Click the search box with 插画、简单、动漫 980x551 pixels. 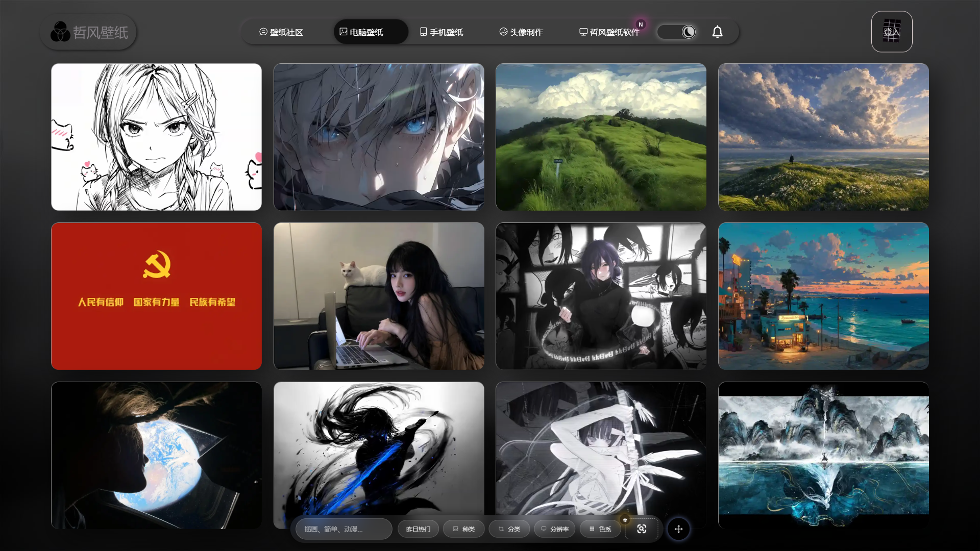pyautogui.click(x=344, y=529)
